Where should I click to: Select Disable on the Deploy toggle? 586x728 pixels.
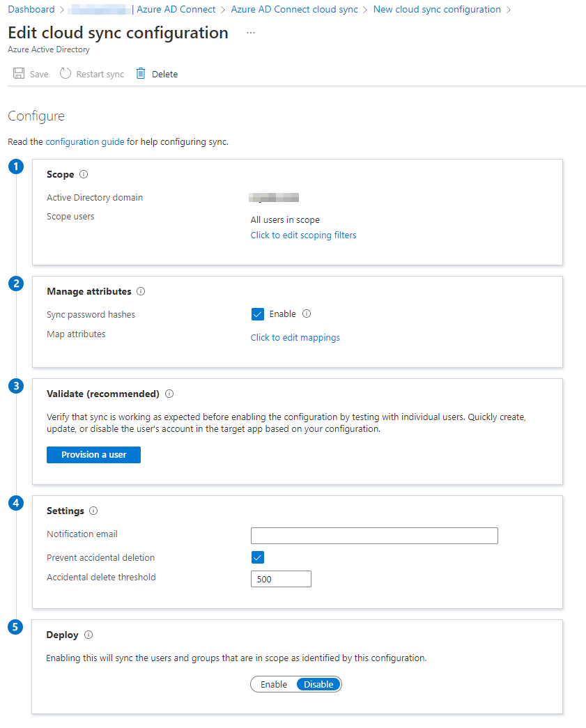point(318,684)
